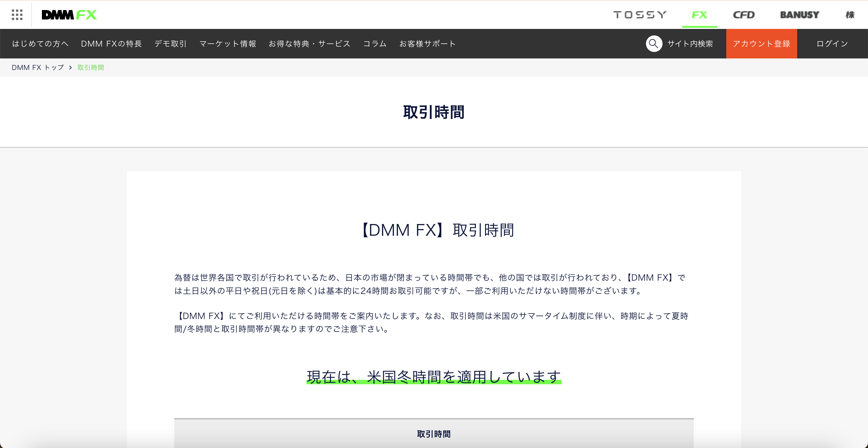Open the コラム navigation item

click(375, 44)
